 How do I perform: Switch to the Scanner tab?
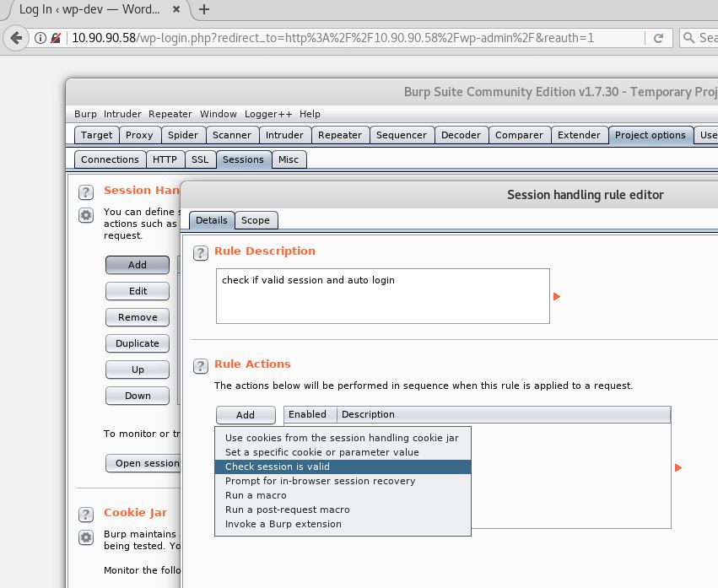point(232,135)
